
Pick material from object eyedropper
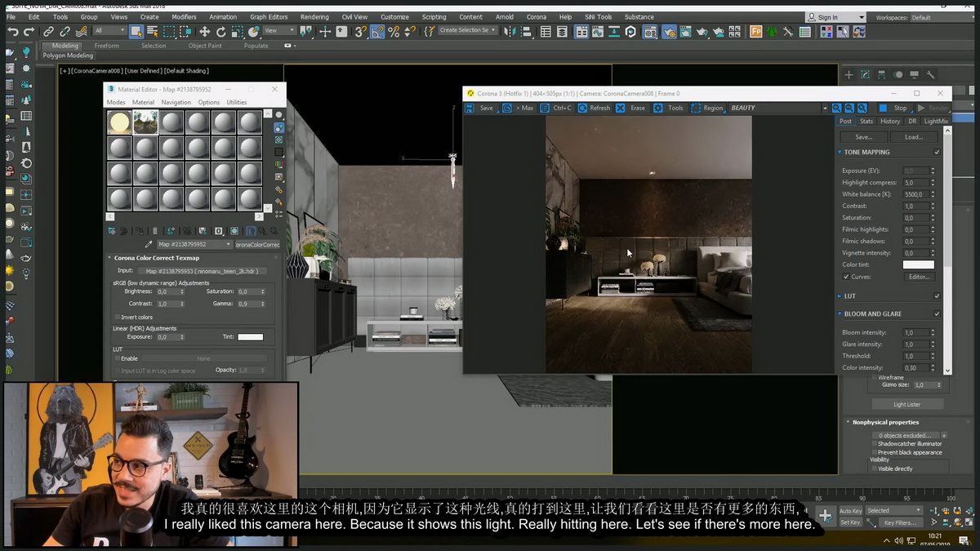click(149, 244)
